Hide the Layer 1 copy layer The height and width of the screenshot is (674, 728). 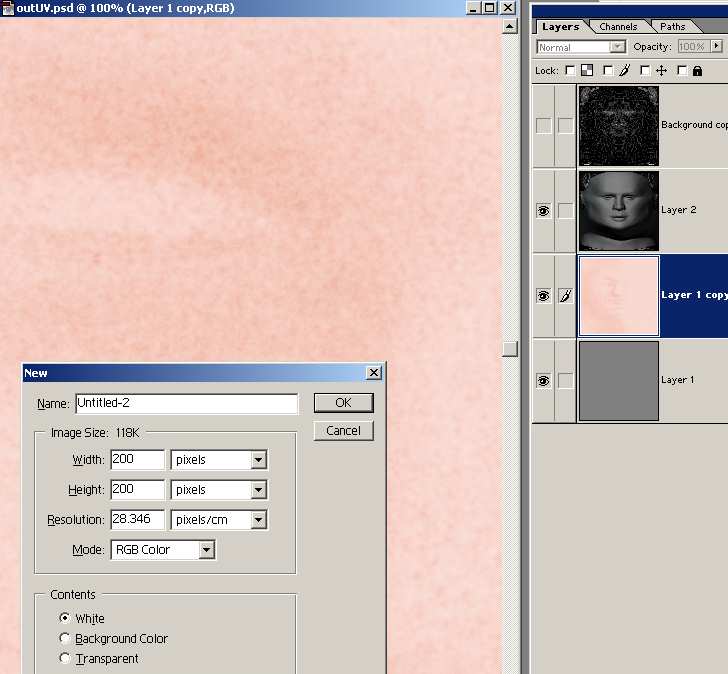point(543,296)
